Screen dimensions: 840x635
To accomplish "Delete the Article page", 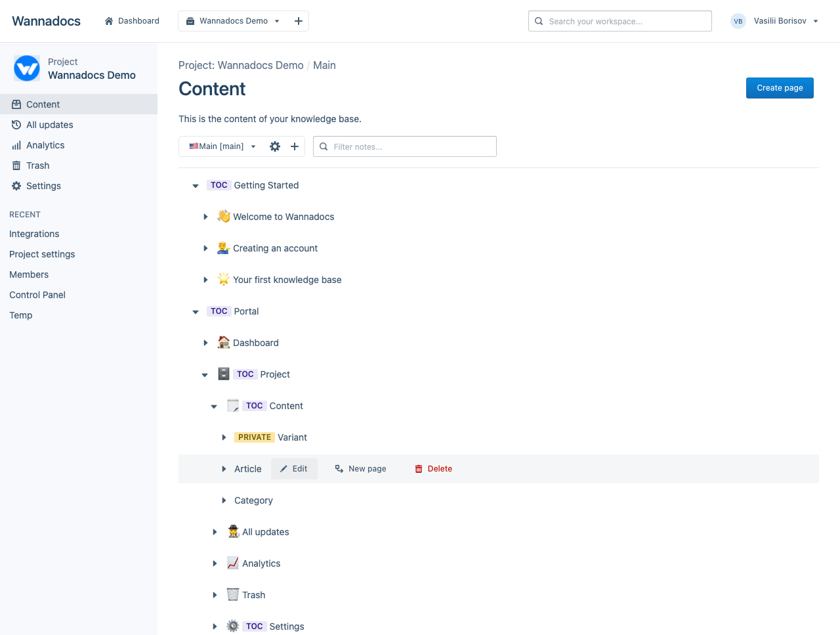I will pos(433,469).
